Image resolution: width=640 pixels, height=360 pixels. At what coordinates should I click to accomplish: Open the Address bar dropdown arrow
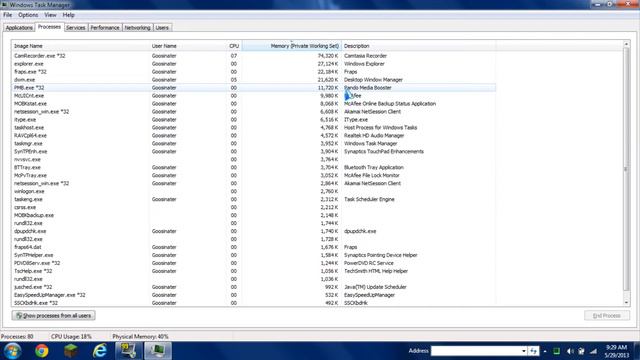[x=523, y=351]
